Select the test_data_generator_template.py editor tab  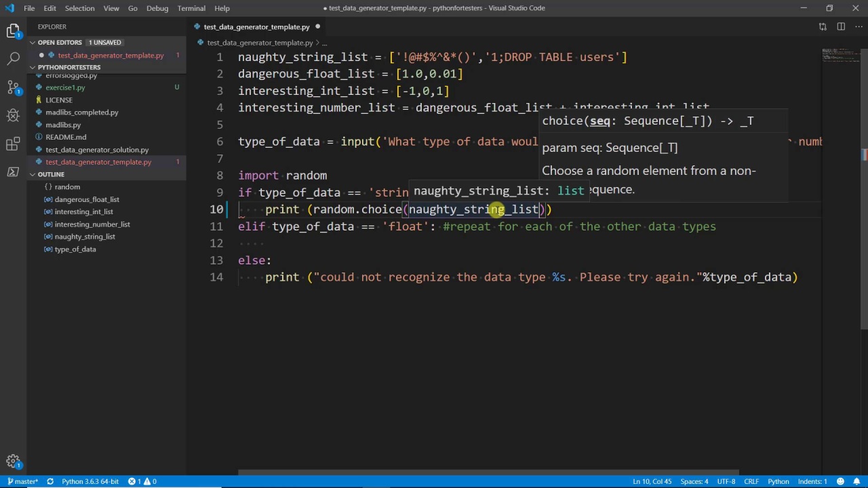pyautogui.click(x=256, y=27)
